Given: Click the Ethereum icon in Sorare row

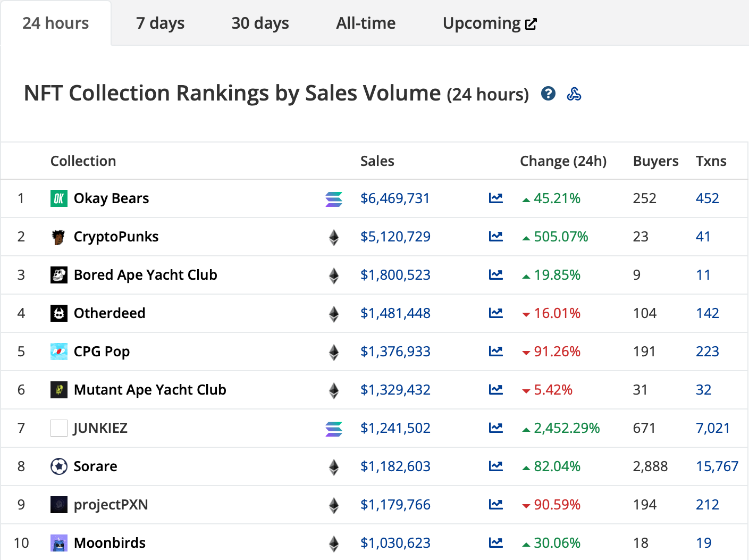Looking at the screenshot, I should (334, 467).
